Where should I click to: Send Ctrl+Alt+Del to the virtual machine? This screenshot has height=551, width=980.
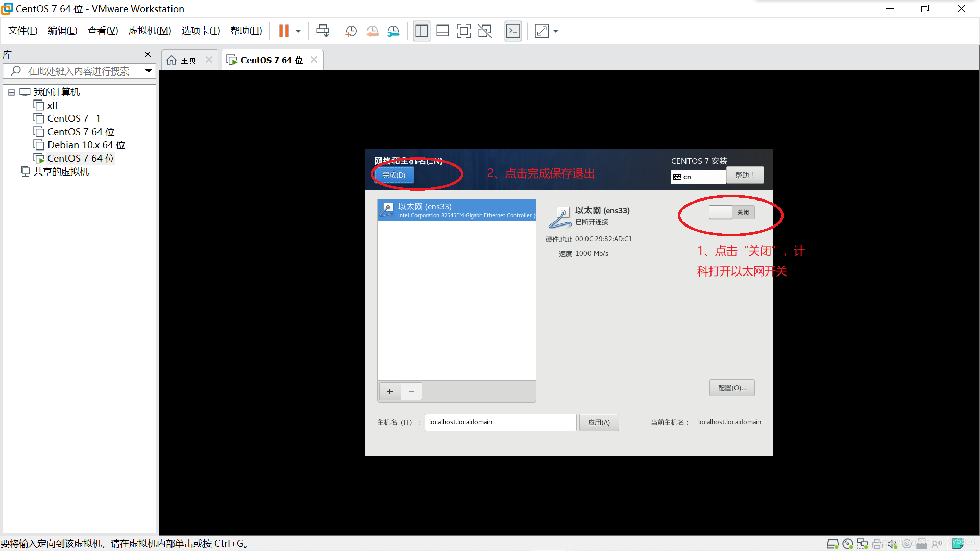(323, 31)
